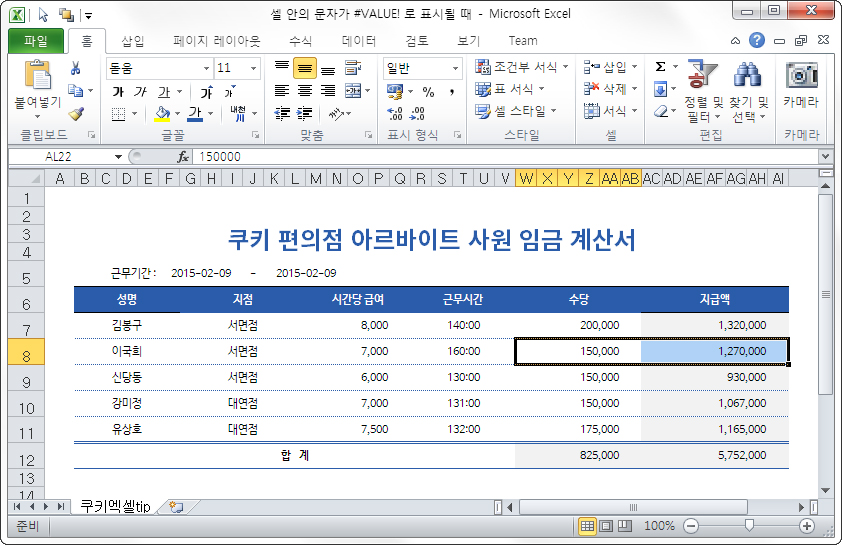
Task: Switch to the Data tab
Action: click(x=359, y=41)
